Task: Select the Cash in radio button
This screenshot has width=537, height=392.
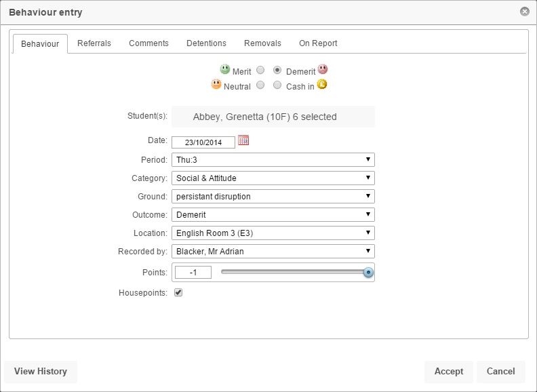Action: click(x=277, y=85)
